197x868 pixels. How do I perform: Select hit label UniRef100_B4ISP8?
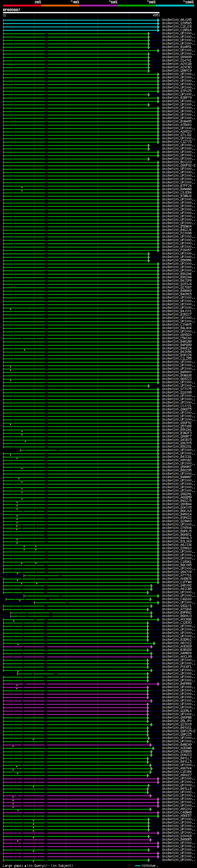[177, 280]
